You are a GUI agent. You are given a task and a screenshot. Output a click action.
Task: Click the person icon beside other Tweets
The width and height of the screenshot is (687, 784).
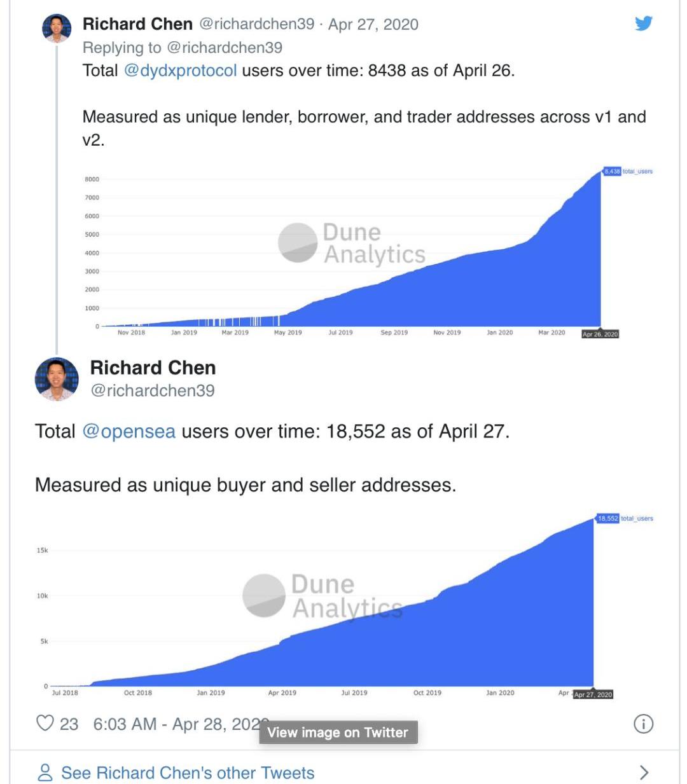(x=45, y=773)
